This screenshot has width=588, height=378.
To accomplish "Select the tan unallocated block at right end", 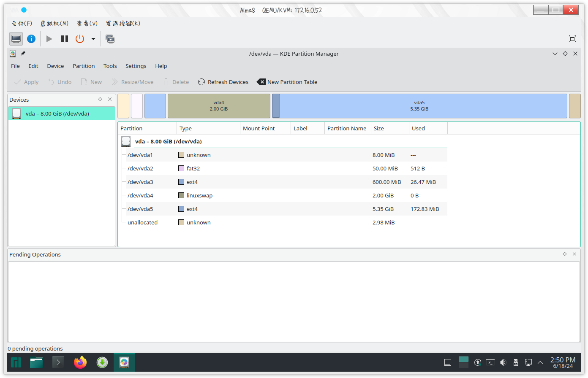I will 575,106.
